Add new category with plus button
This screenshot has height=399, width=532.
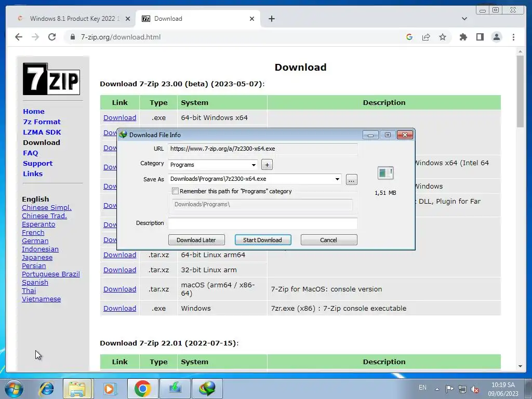(267, 165)
